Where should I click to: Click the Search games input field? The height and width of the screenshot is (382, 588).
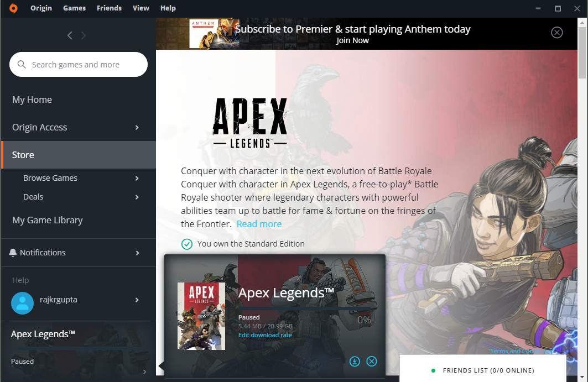pos(79,65)
